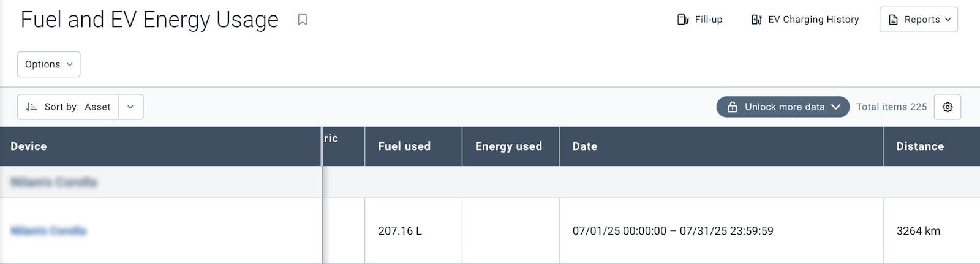Screen dimensions: 980x264
Task: Open column settings with the gear icon
Action: pos(947,107)
